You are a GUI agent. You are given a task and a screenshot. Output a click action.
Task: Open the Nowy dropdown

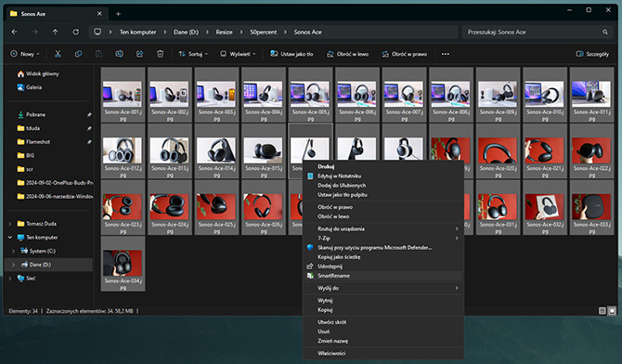(25, 54)
